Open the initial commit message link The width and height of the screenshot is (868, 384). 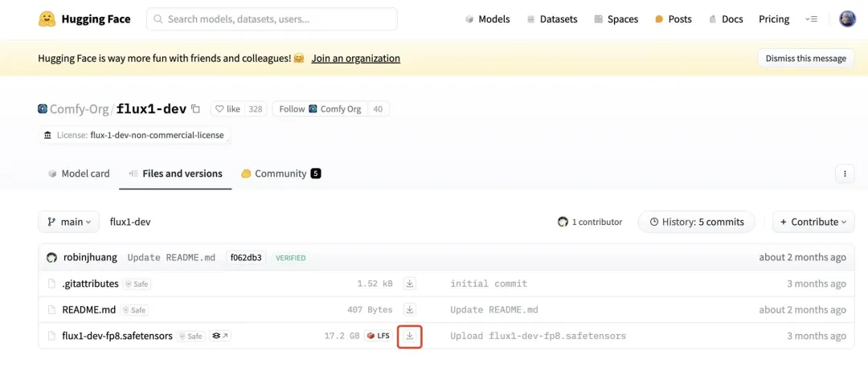point(489,284)
